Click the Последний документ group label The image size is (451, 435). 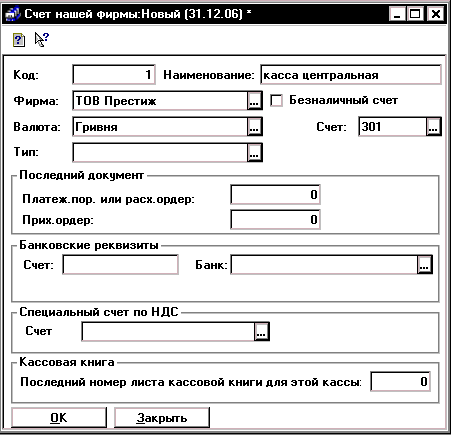point(82,175)
